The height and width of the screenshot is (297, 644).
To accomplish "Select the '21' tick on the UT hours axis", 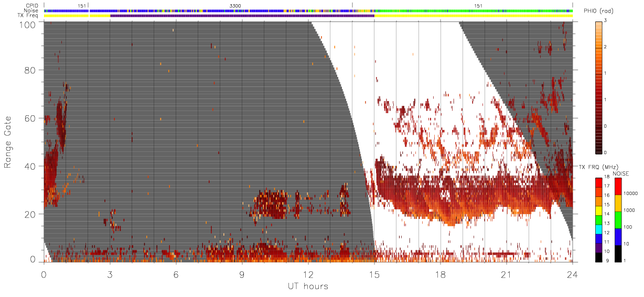I will click(506, 274).
